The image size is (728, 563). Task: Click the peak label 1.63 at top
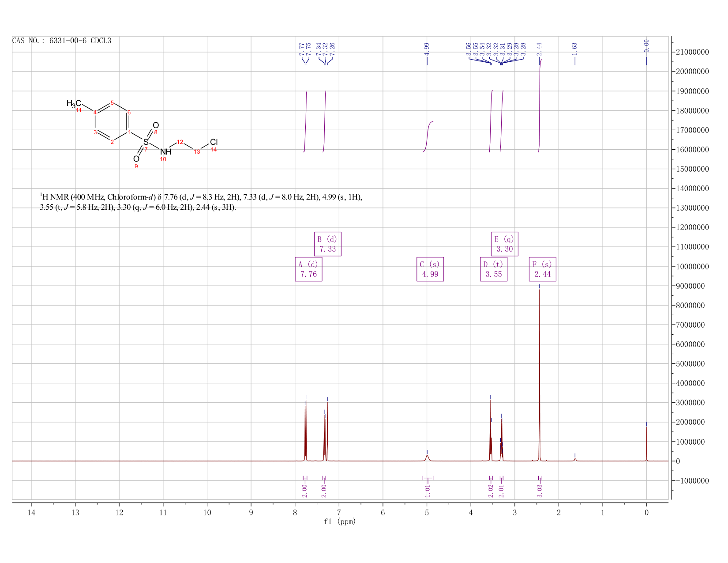point(574,49)
